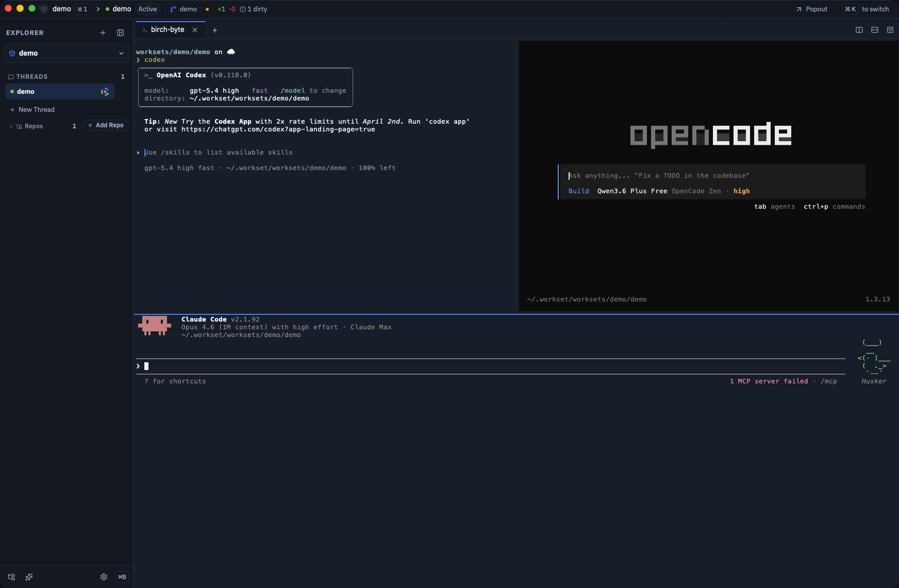Open a new terminal tab with the plus icon
Viewport: 899px width, 588px height.
point(215,30)
